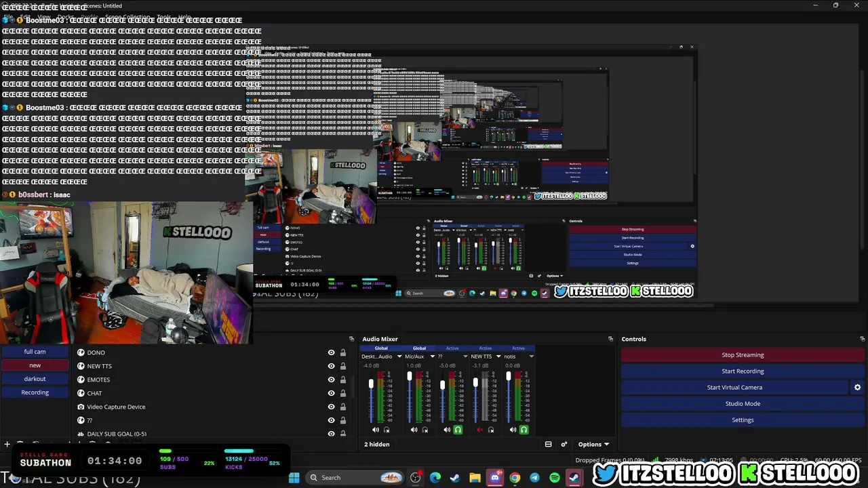
Task: Add a new scene with the plus icon
Action: tap(7, 445)
